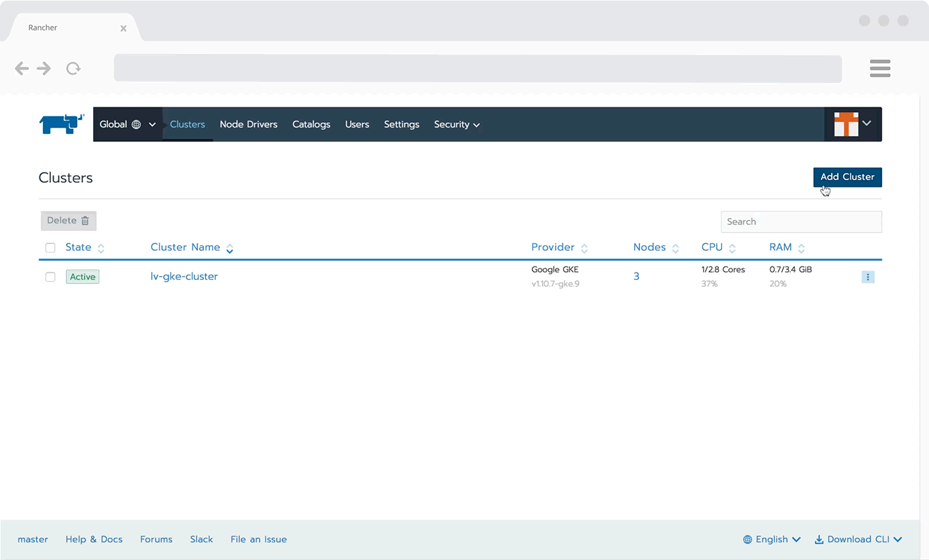Viewport: 929px width, 560px height.
Task: Click the browser forward arrow
Action: click(x=44, y=68)
